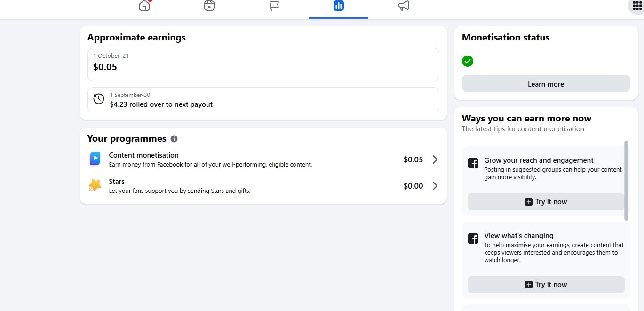Screen dimensions: 644x311
Task: Click the $0.00 Stars earnings value
Action: coord(413,186)
